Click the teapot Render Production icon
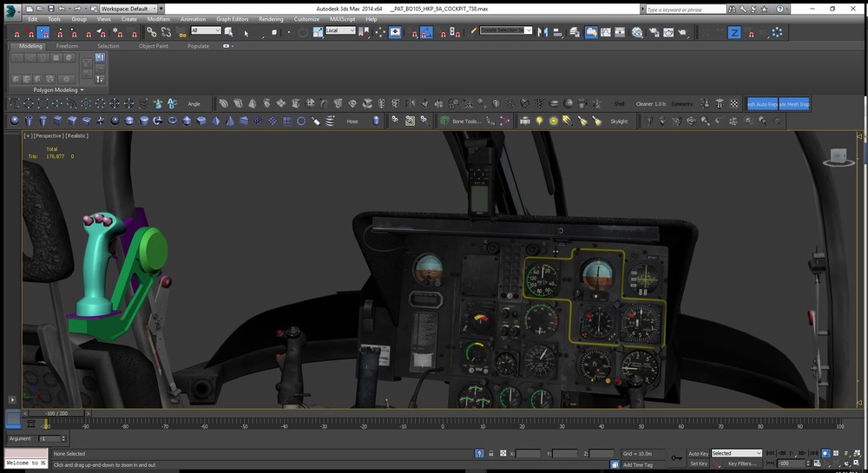 point(682,32)
